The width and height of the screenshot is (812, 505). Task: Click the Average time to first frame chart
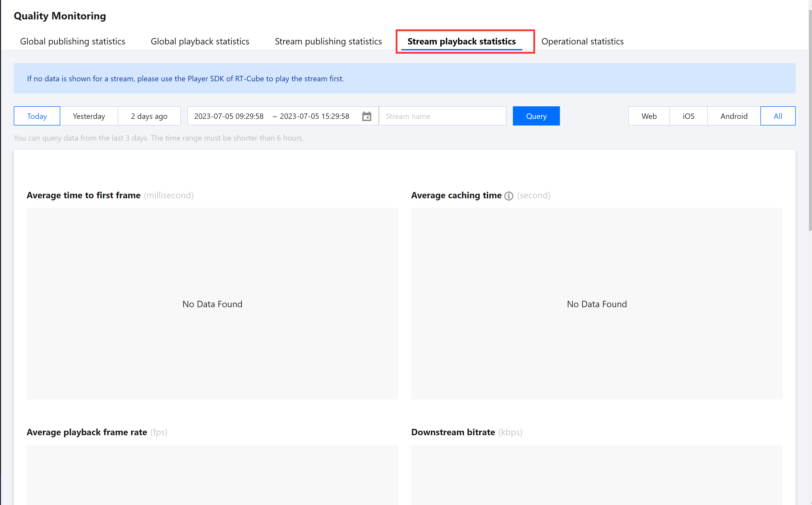click(x=212, y=303)
